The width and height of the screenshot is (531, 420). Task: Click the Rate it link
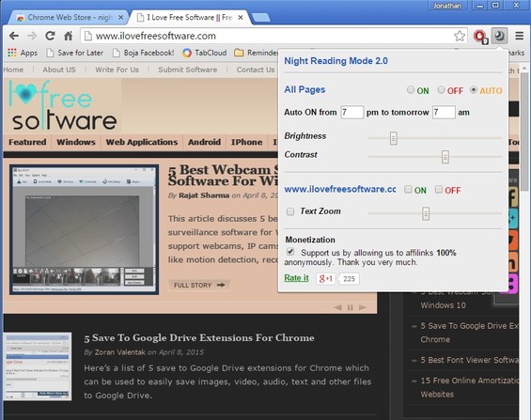click(x=296, y=278)
